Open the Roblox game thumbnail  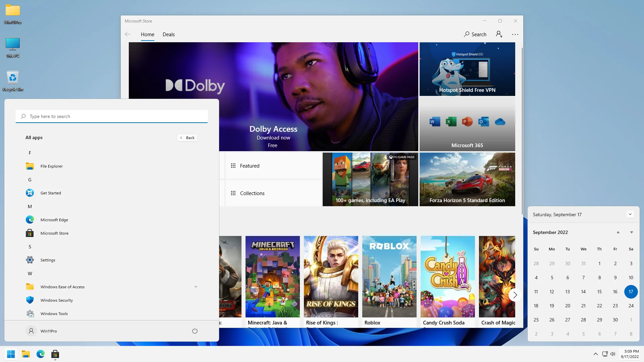pyautogui.click(x=389, y=277)
